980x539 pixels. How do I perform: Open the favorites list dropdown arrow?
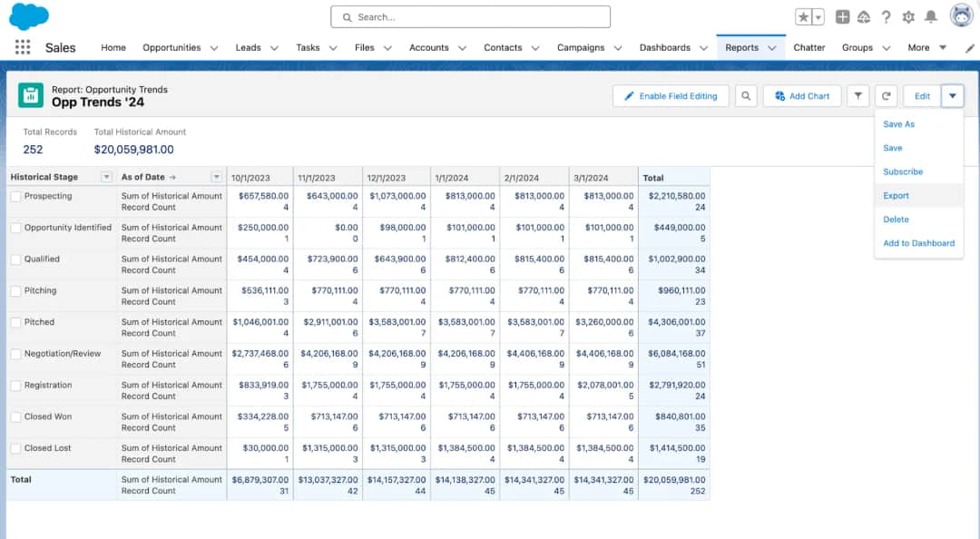click(x=818, y=17)
